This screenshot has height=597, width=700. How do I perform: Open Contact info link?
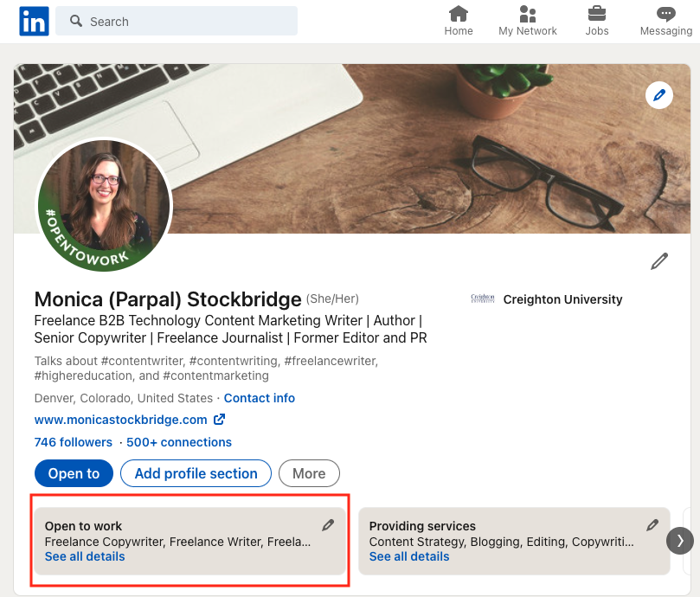260,398
